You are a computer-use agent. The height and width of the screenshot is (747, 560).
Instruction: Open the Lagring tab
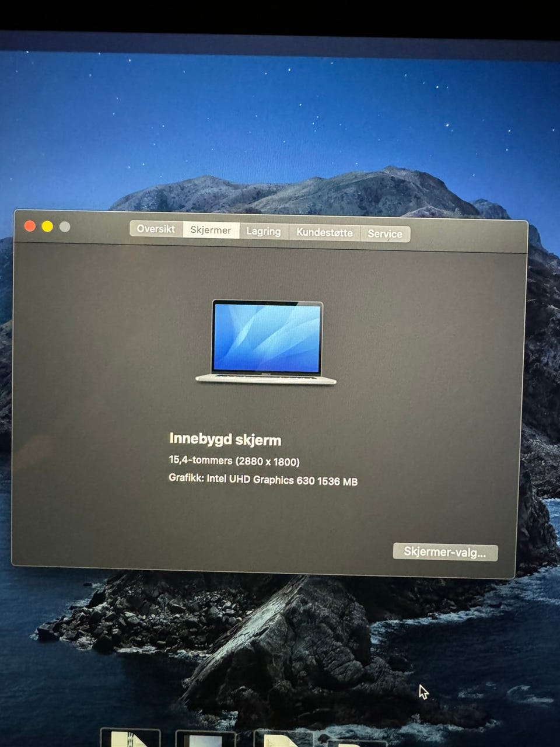[264, 231]
